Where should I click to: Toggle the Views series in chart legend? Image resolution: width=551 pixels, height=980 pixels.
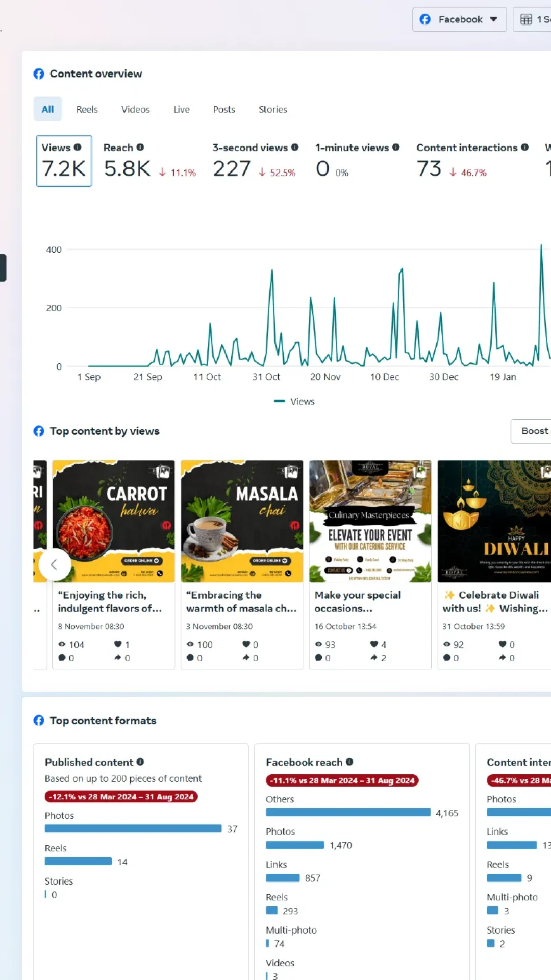[x=294, y=402]
